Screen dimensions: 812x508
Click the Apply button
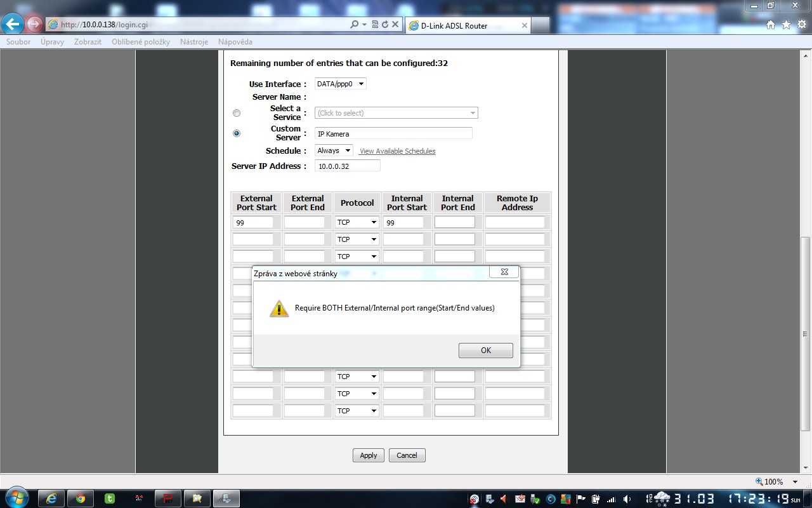pos(369,455)
